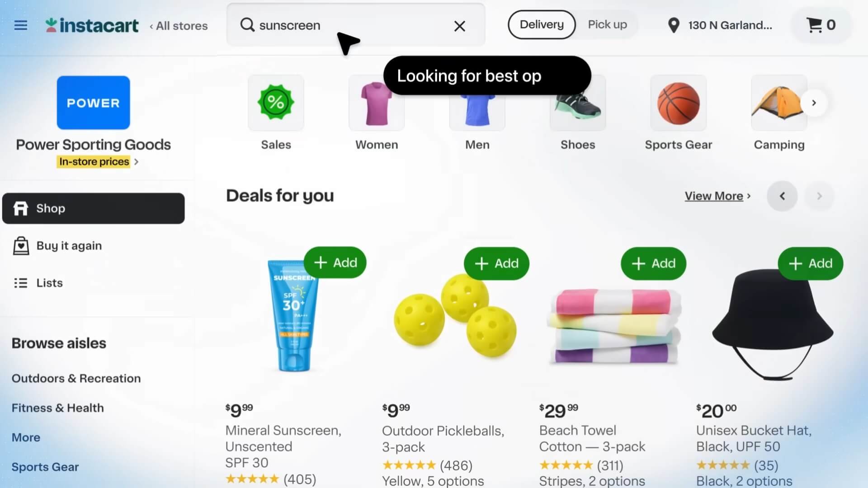Viewport: 868px width, 488px height.
Task: Show next categories with right chevron
Action: [814, 103]
